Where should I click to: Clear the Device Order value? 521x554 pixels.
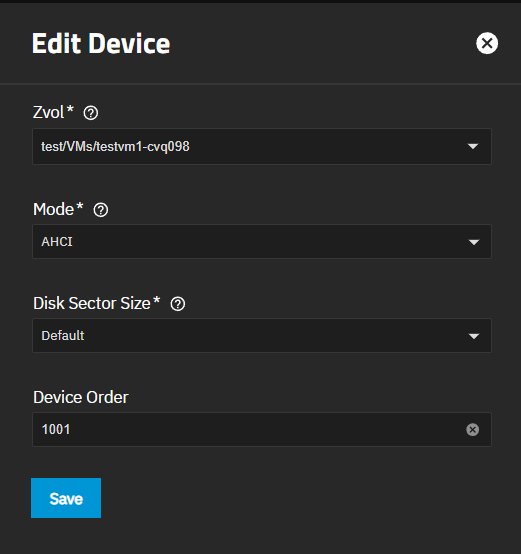472,430
